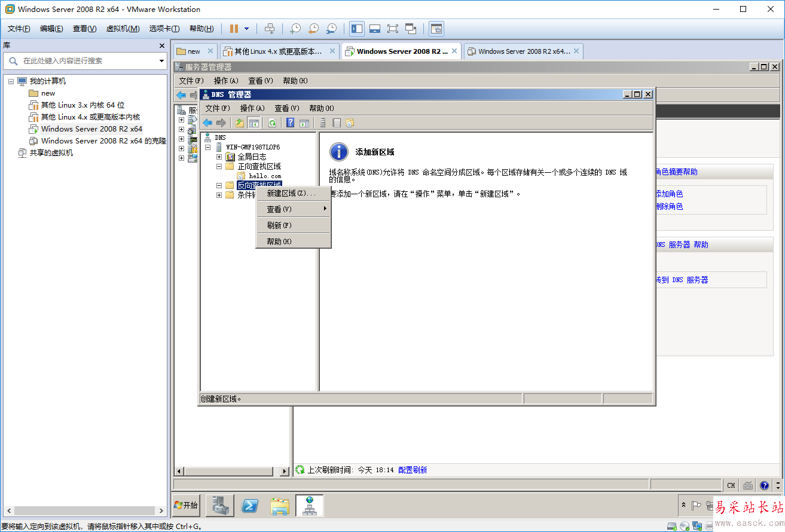785x532 pixels.
Task: Click the DNS Manager taskbar button
Action: click(310, 506)
